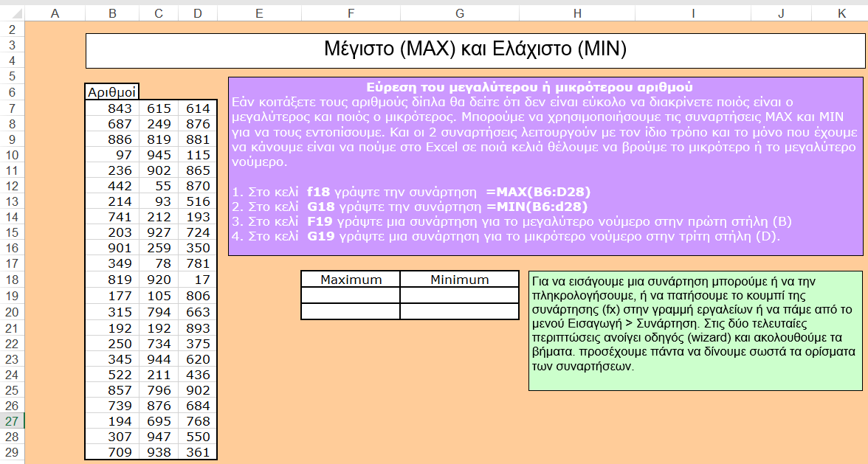Click the cell containing 17

[198, 280]
